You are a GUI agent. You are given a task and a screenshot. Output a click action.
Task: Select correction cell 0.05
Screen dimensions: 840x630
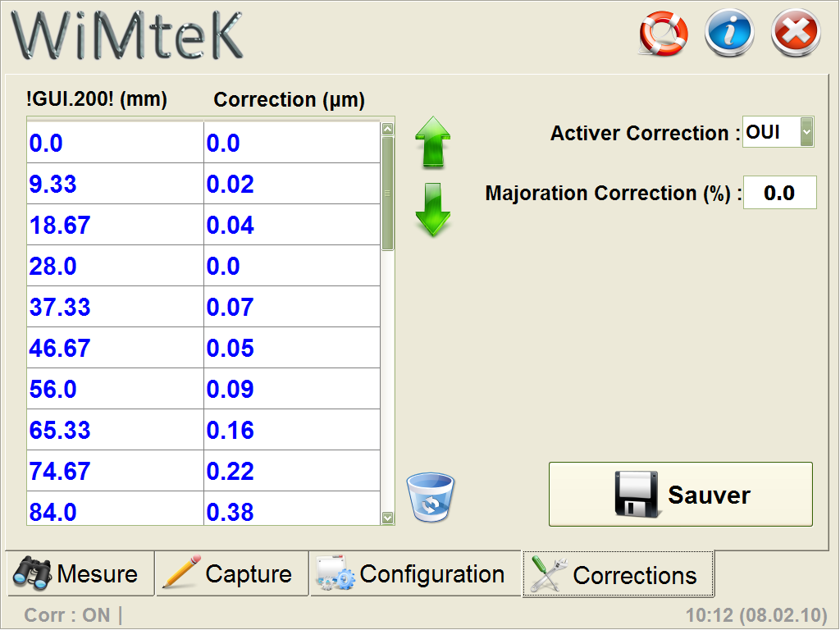coord(293,348)
